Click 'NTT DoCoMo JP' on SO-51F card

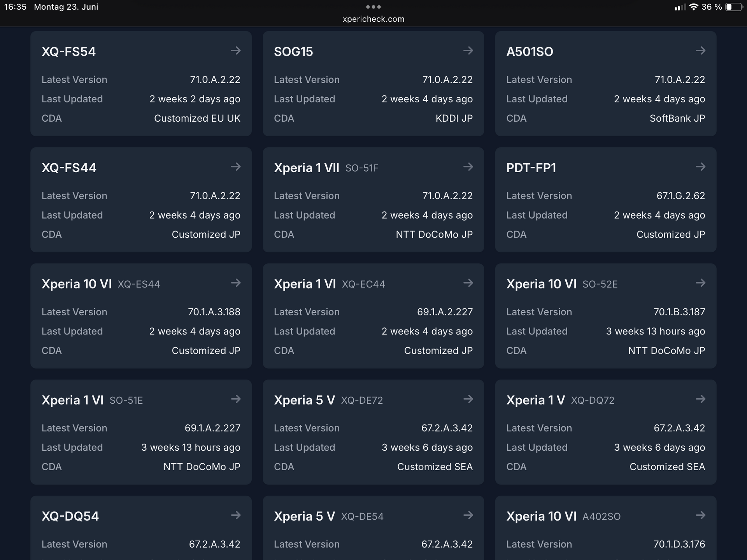coord(434,235)
